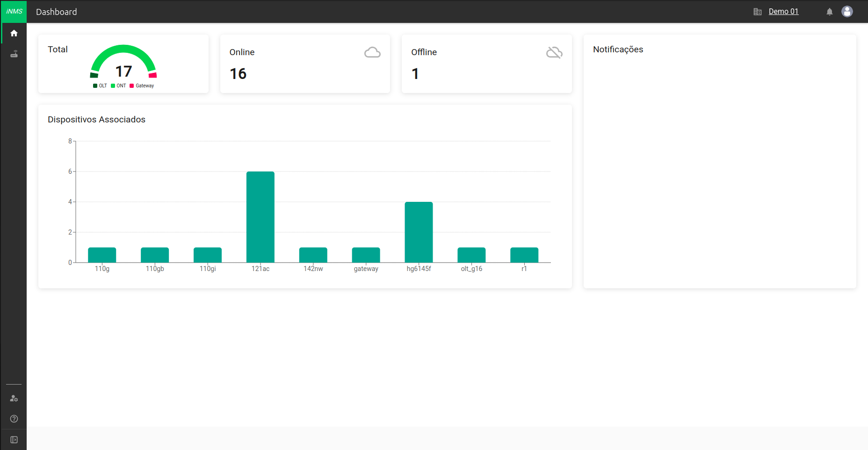Image resolution: width=868 pixels, height=450 pixels.
Task: Click the Offline crossed cloud icon
Action: (554, 52)
